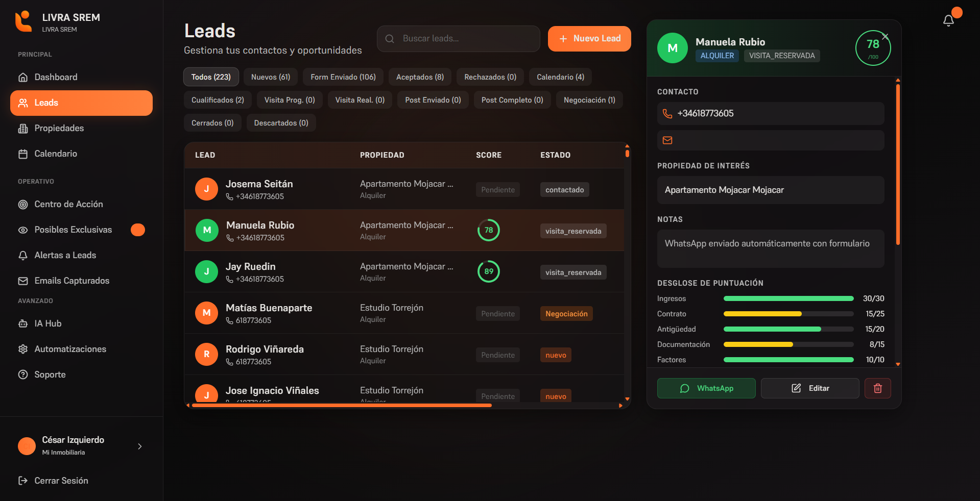
Task: Delete lead with red trash icon
Action: tap(877, 388)
